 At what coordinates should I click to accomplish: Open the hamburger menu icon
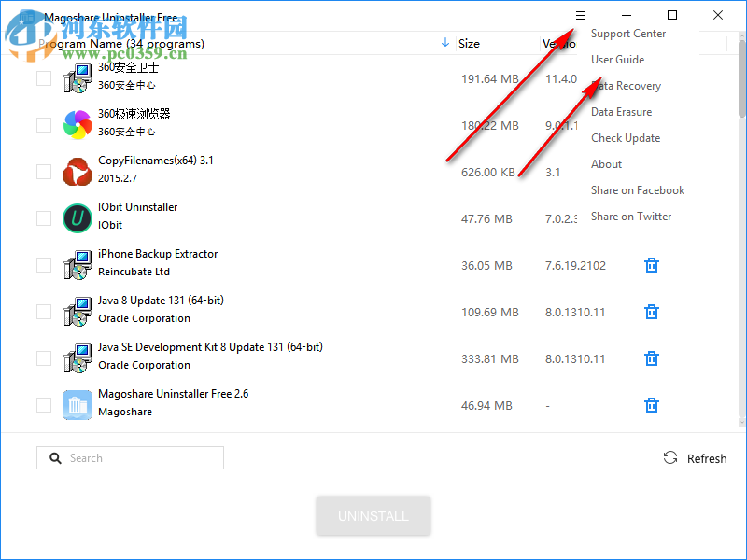[581, 15]
